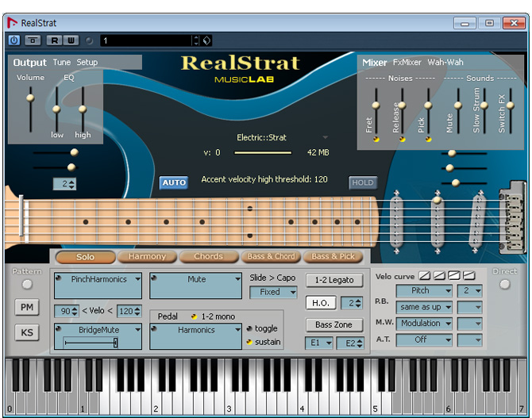Screen dimensions: 532x418
Task: Select the second Velo curve icon
Action: point(439,275)
